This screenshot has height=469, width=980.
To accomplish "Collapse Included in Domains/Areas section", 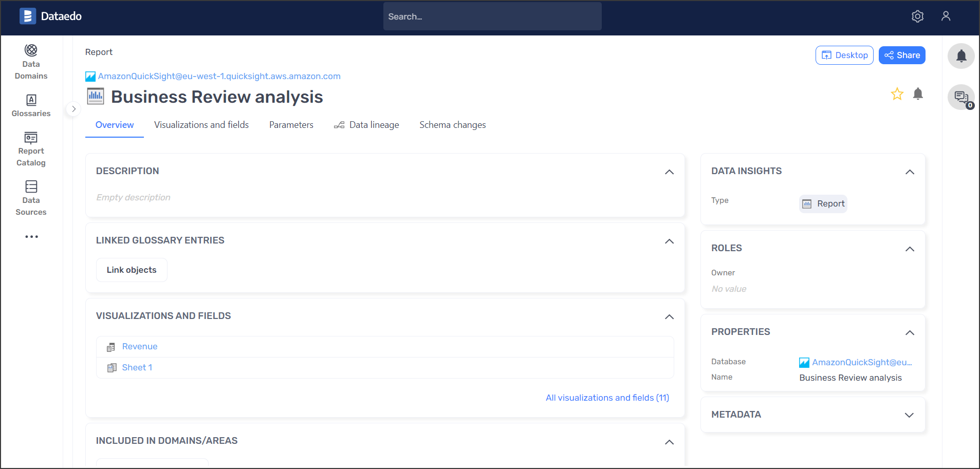I will point(669,442).
